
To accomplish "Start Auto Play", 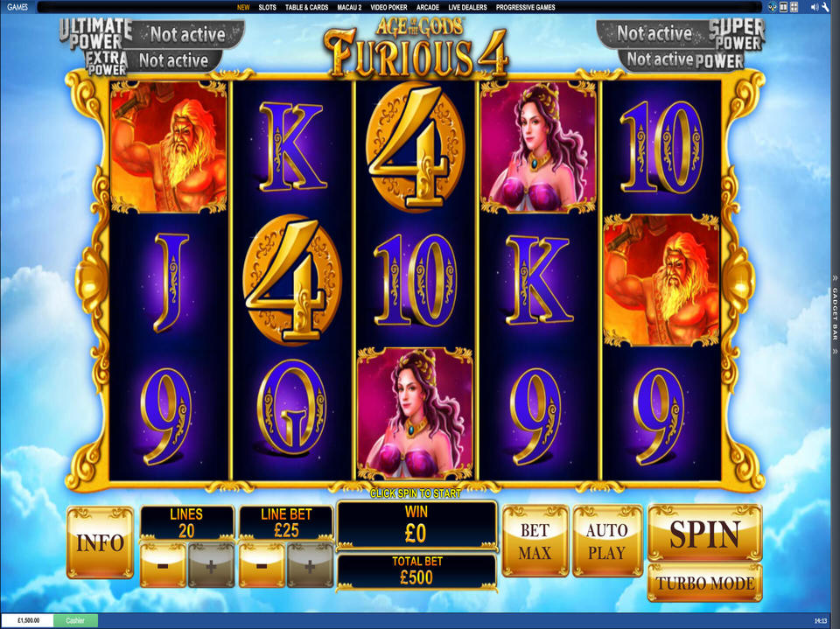I will click(607, 542).
